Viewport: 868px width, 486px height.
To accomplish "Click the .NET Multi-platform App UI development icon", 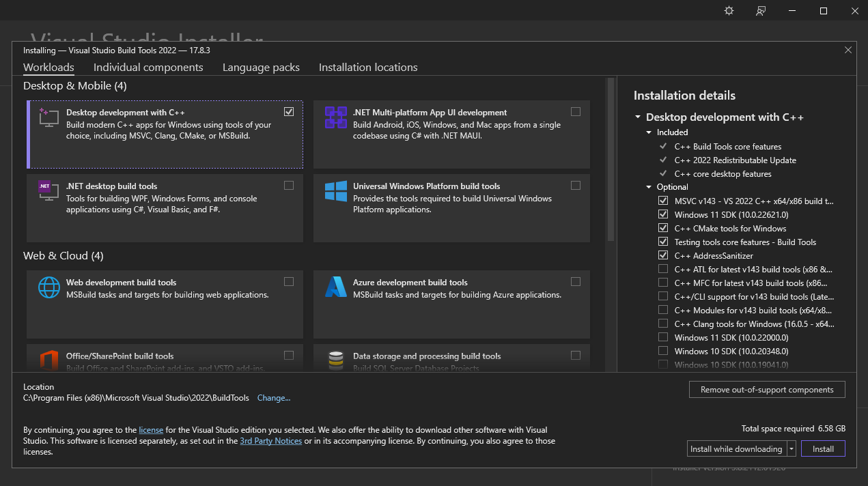I will (335, 117).
